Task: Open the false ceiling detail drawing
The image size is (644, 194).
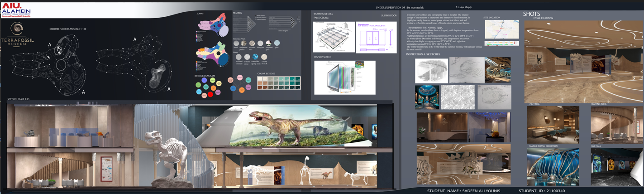Action: [334, 37]
